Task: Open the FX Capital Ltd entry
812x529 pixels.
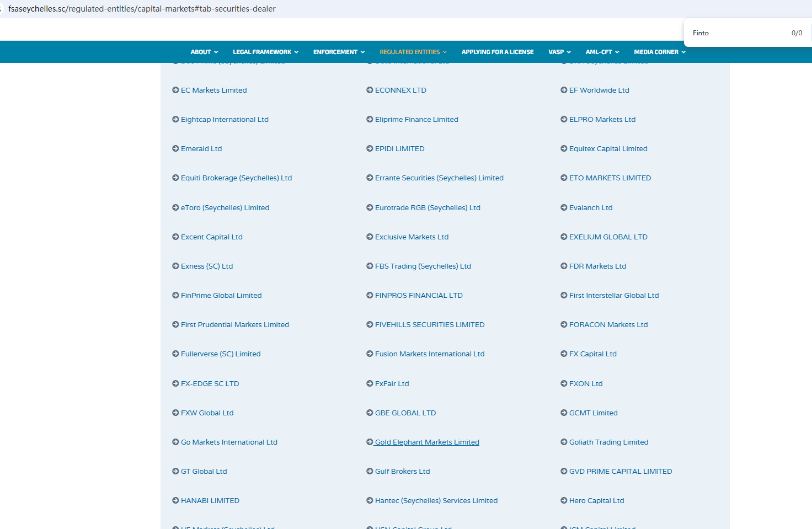Action: [x=593, y=354]
